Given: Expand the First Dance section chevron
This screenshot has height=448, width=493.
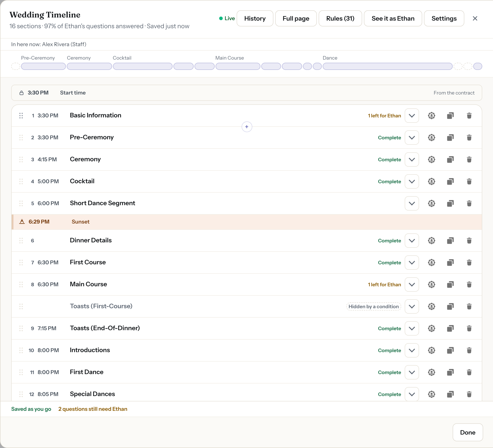Looking at the screenshot, I should [x=412, y=372].
